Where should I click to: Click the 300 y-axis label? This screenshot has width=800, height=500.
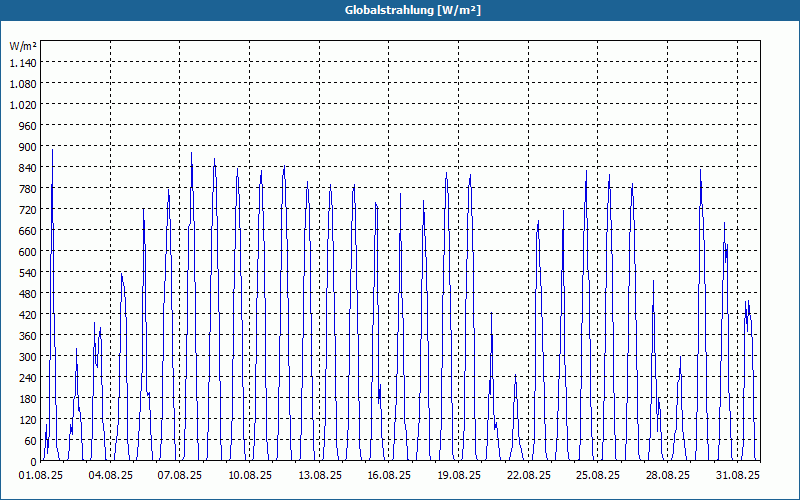tap(28, 357)
